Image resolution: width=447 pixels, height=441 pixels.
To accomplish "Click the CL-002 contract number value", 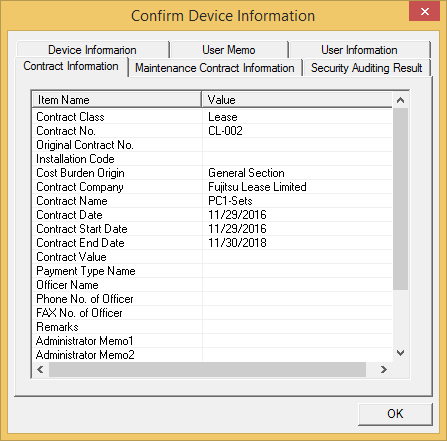I will point(225,131).
